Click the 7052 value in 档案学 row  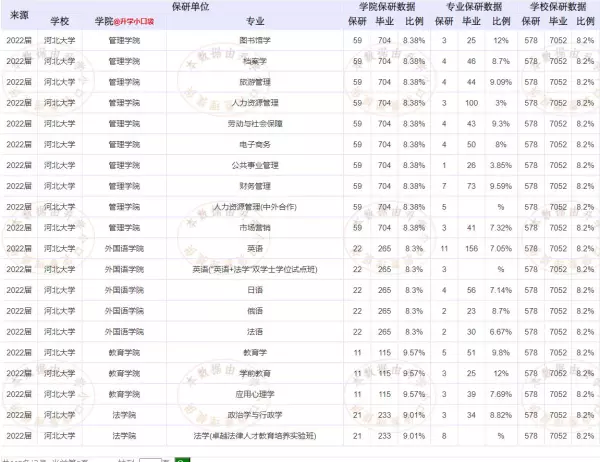pyautogui.click(x=558, y=61)
